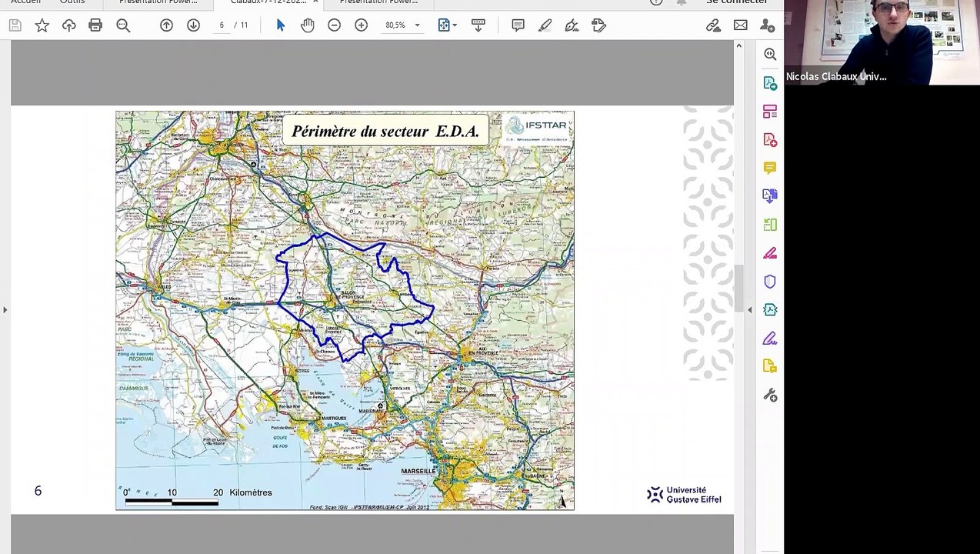This screenshot has height=554, width=980.
Task: Activate the arrow selection tool
Action: point(280,25)
